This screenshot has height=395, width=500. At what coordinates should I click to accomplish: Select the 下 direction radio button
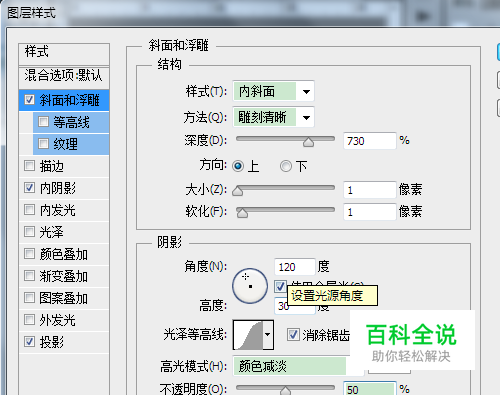286,166
